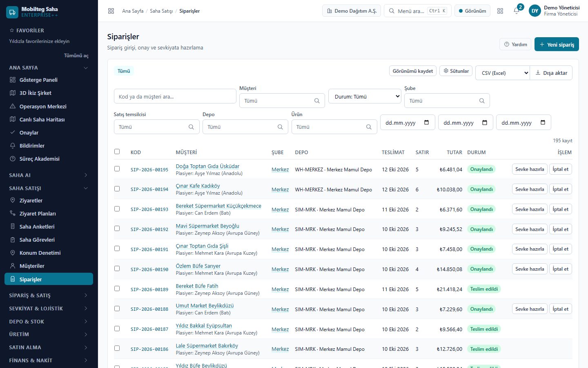Select the Tümü view tab
The height and width of the screenshot is (368, 588).
pyautogui.click(x=124, y=71)
